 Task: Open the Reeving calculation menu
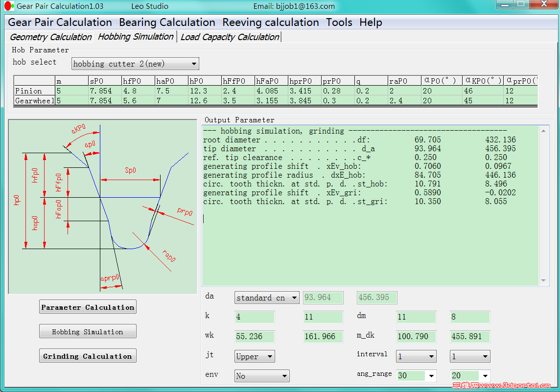270,22
